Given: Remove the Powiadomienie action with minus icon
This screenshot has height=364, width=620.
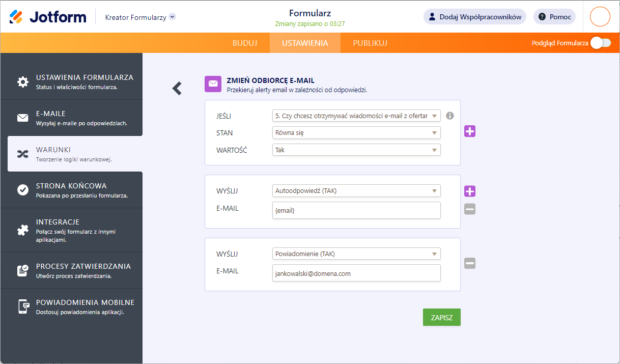Looking at the screenshot, I should coord(469,263).
